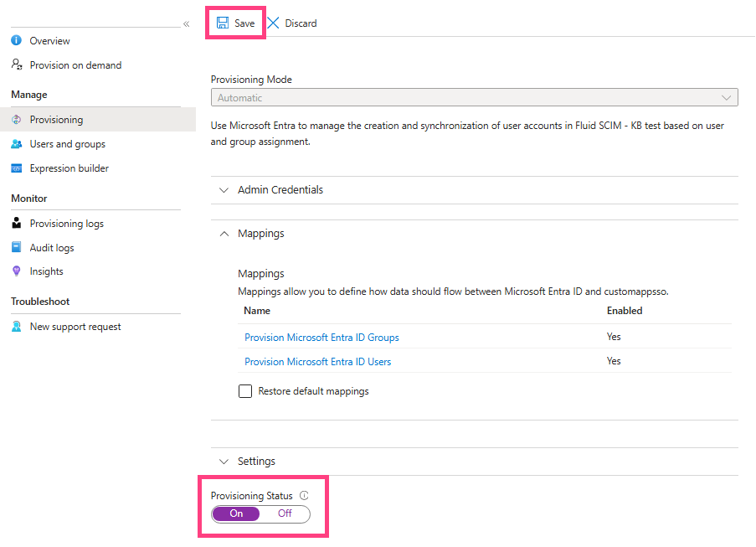The image size is (756, 547).
Task: Check the Restore default mappings checkbox
Action: 245,390
